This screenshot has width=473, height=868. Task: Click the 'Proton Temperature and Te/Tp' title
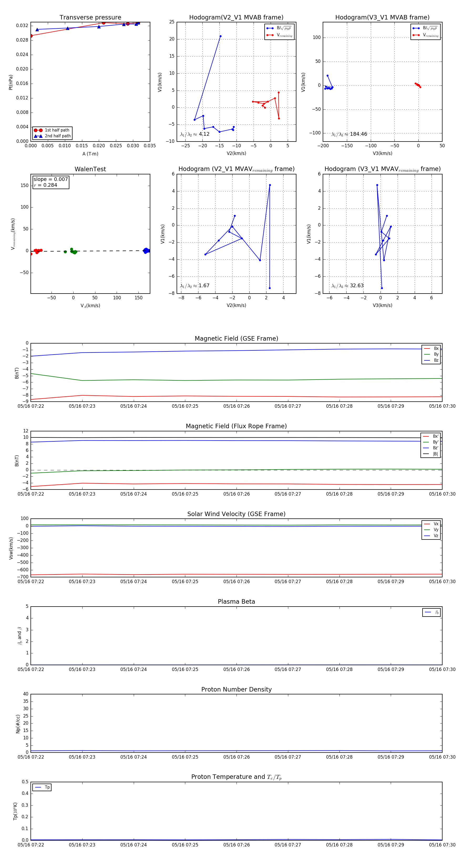(x=236, y=777)
